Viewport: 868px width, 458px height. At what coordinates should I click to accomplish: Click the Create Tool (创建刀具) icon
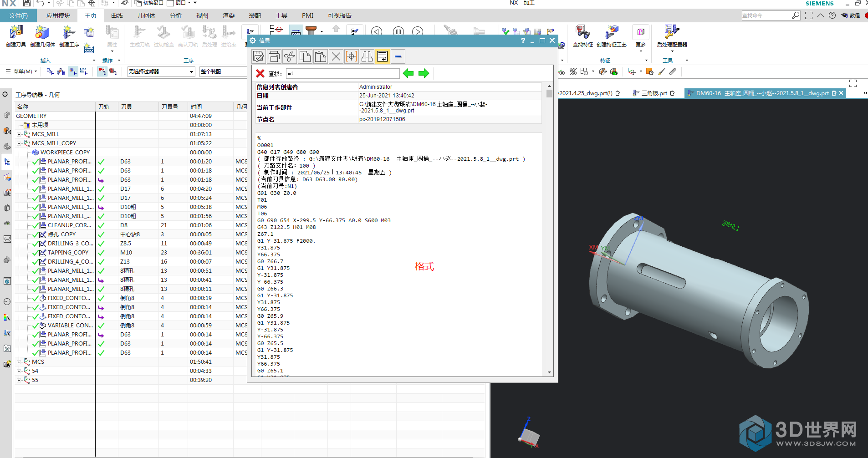click(x=16, y=33)
